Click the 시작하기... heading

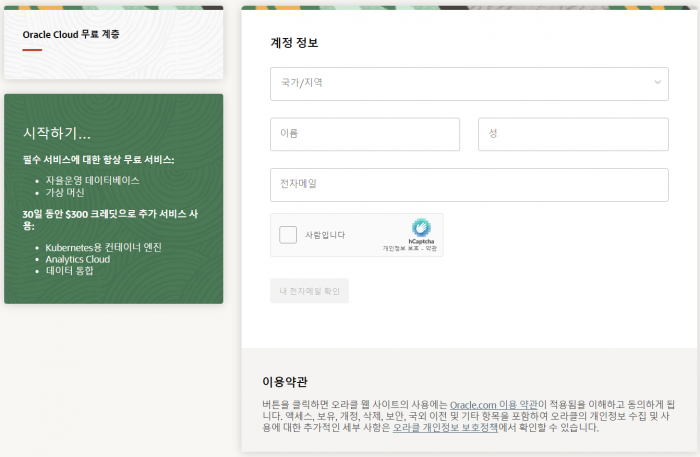[57, 133]
